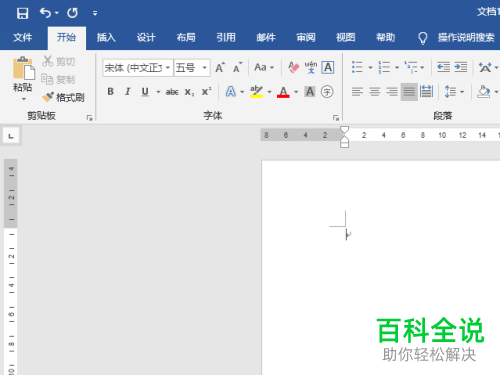Open text effects and typography

pos(231,91)
